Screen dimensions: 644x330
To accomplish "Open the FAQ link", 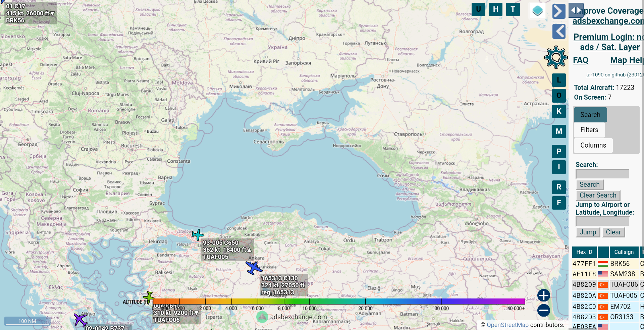I will coord(581,60).
